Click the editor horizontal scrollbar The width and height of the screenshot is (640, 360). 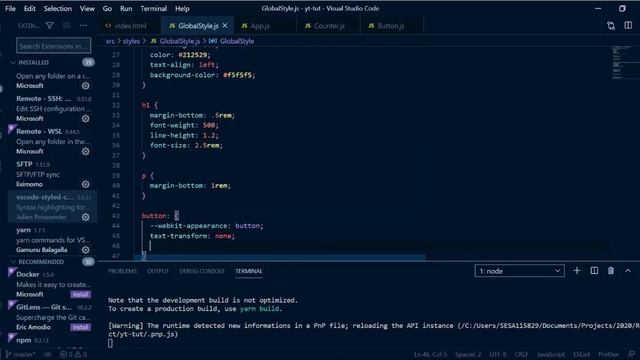[x=280, y=257]
